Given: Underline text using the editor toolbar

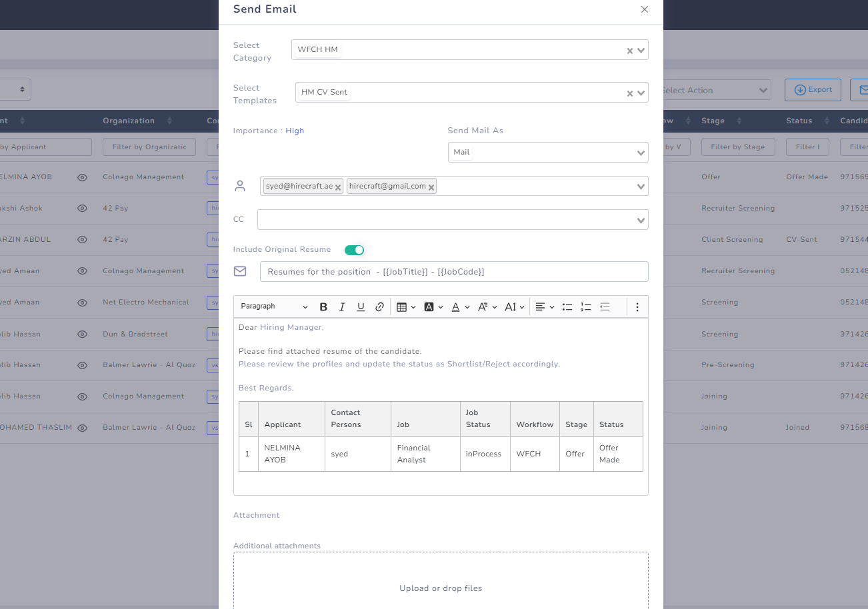Looking at the screenshot, I should click(x=361, y=306).
